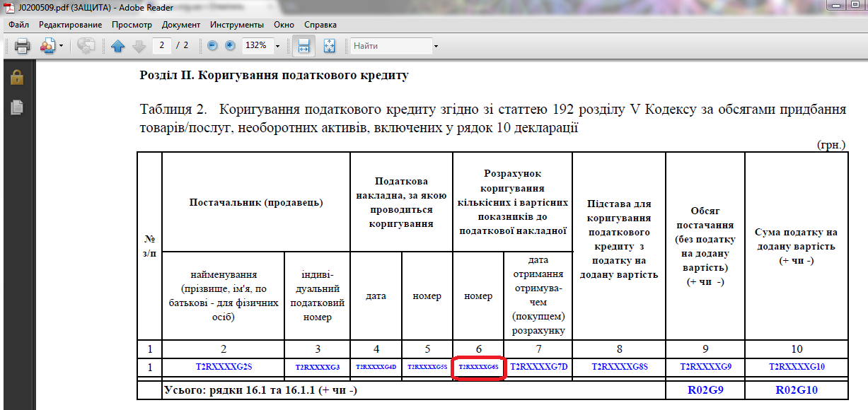Open the Файл menu
868x410 pixels.
18,24
